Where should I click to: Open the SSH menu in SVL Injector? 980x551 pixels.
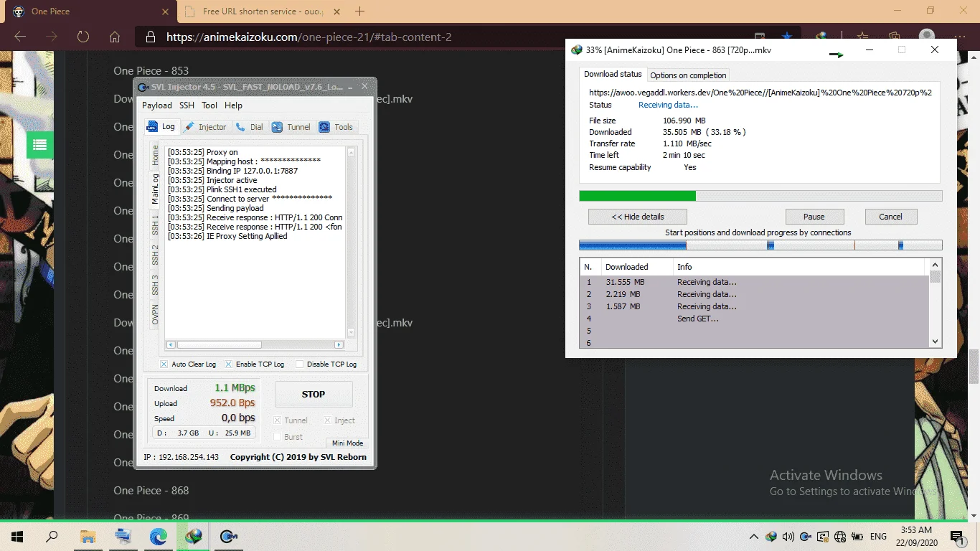click(187, 105)
